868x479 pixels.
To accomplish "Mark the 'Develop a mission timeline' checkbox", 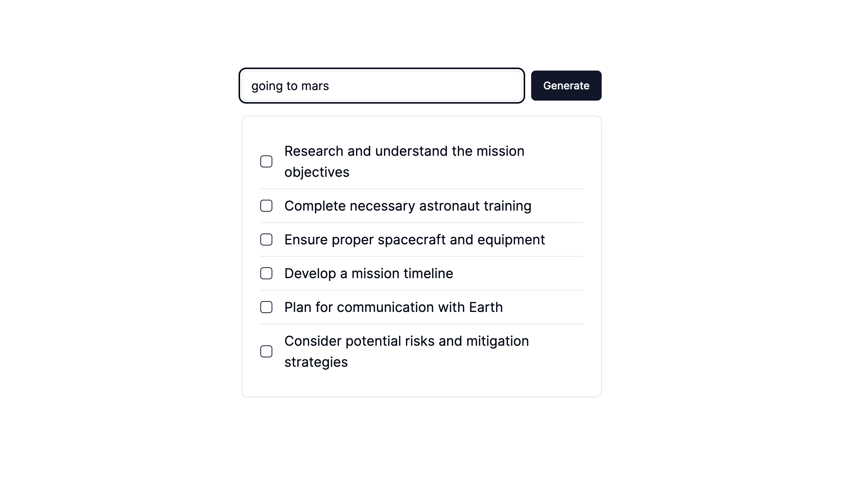I will point(266,273).
